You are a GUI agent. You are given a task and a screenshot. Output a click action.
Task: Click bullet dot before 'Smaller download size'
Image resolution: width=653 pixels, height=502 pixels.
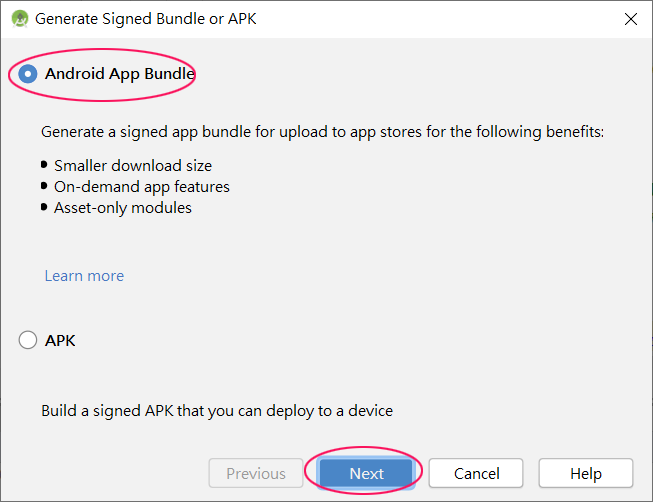tap(44, 165)
